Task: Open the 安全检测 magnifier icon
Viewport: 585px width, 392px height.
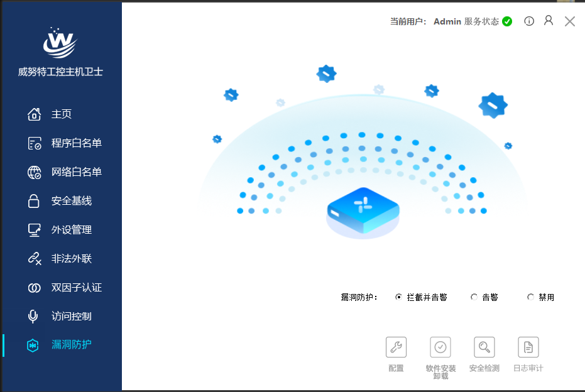Action: [x=484, y=347]
